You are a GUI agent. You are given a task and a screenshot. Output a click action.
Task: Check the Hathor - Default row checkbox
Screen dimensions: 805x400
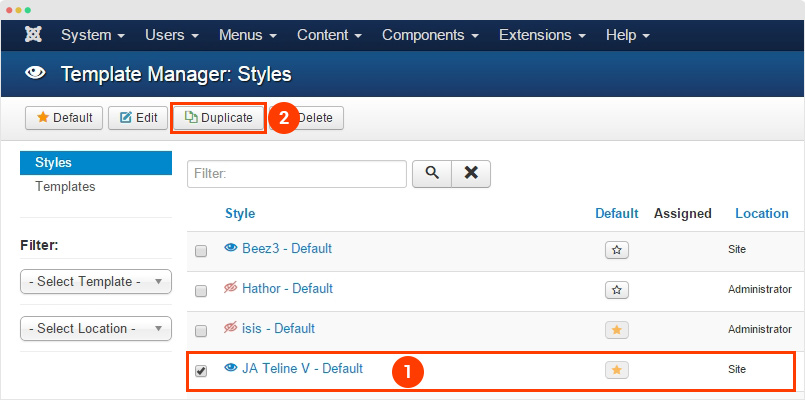(201, 291)
